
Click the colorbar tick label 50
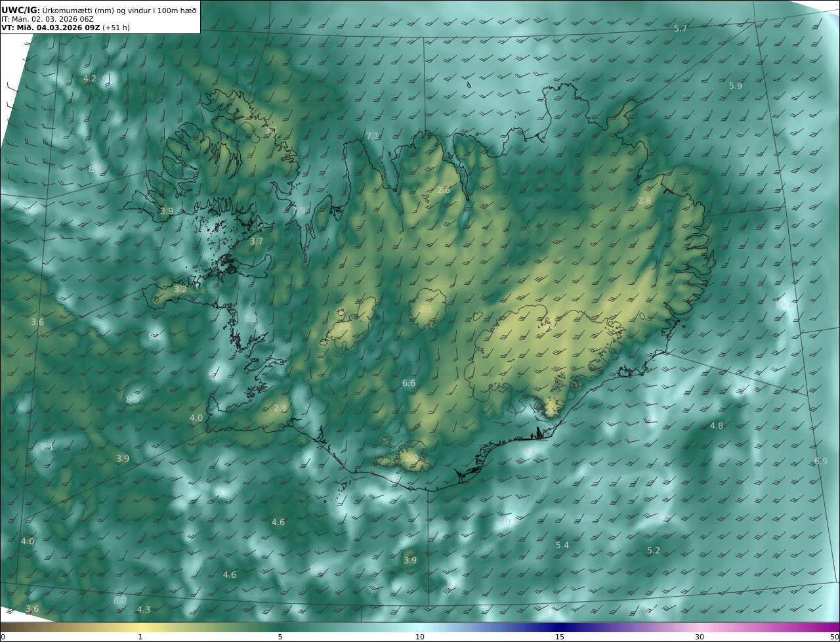(x=835, y=637)
